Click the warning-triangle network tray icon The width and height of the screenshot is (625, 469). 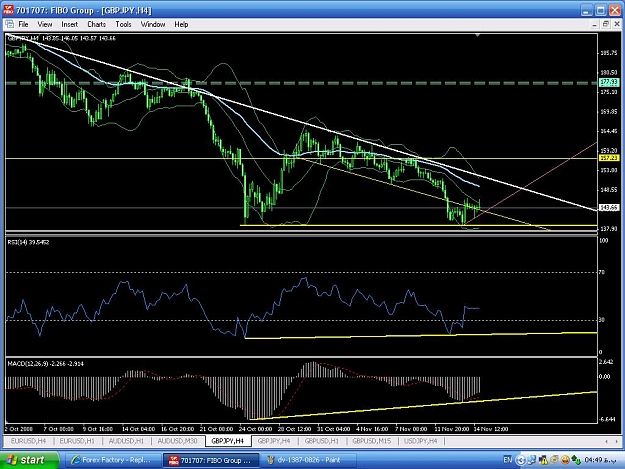click(x=542, y=460)
